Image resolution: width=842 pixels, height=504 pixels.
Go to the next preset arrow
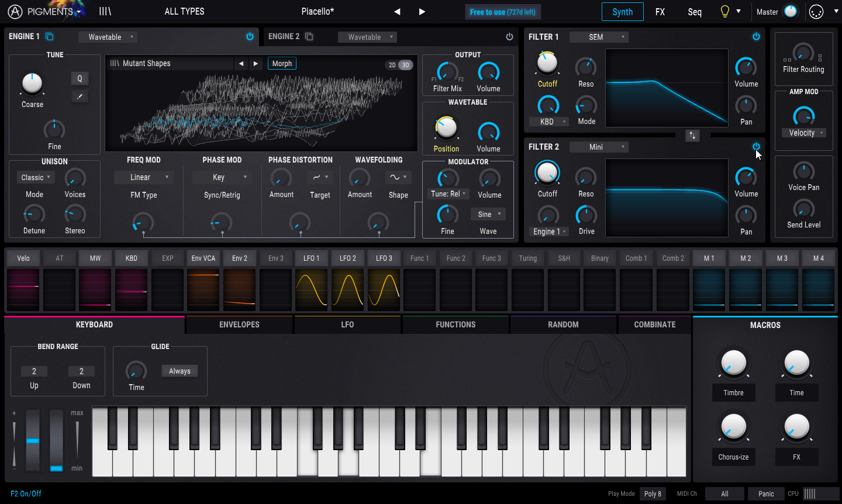422,12
